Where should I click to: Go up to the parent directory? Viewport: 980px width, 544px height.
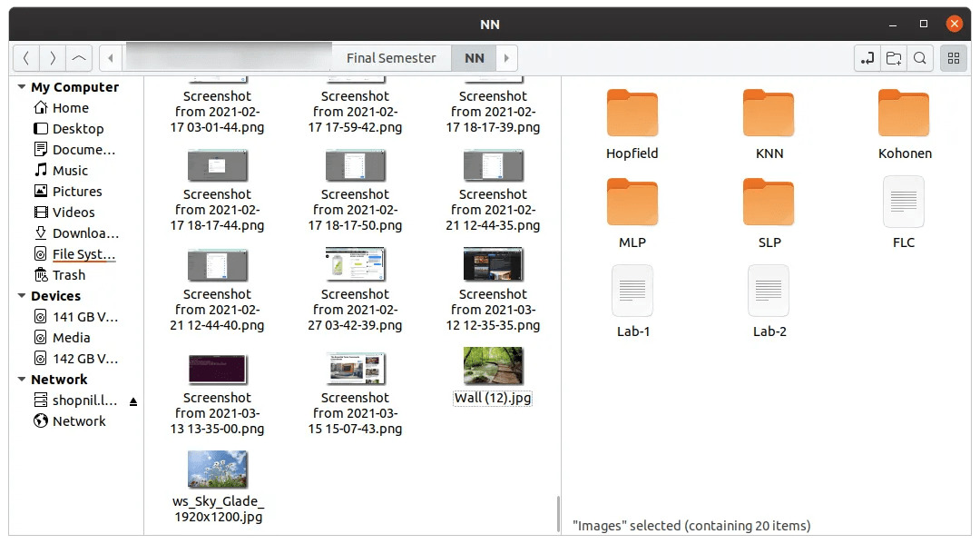coord(79,57)
